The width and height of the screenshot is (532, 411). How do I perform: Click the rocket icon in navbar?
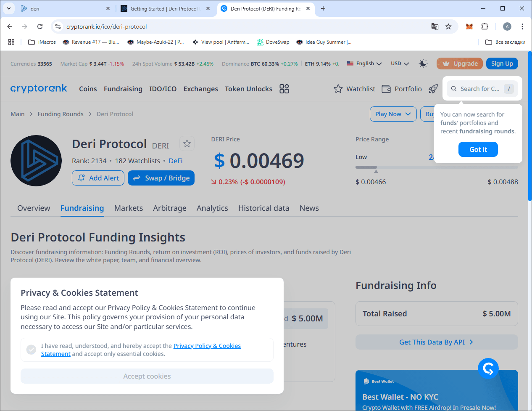coord(433,89)
